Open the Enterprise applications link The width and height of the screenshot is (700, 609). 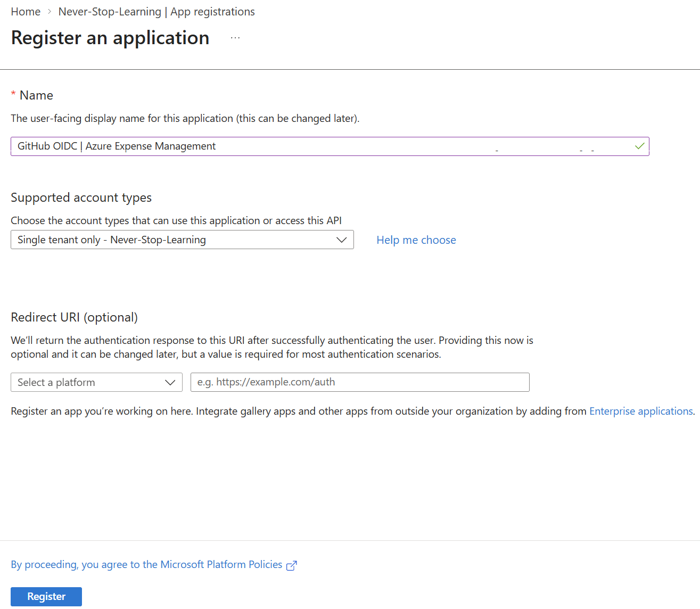point(641,411)
